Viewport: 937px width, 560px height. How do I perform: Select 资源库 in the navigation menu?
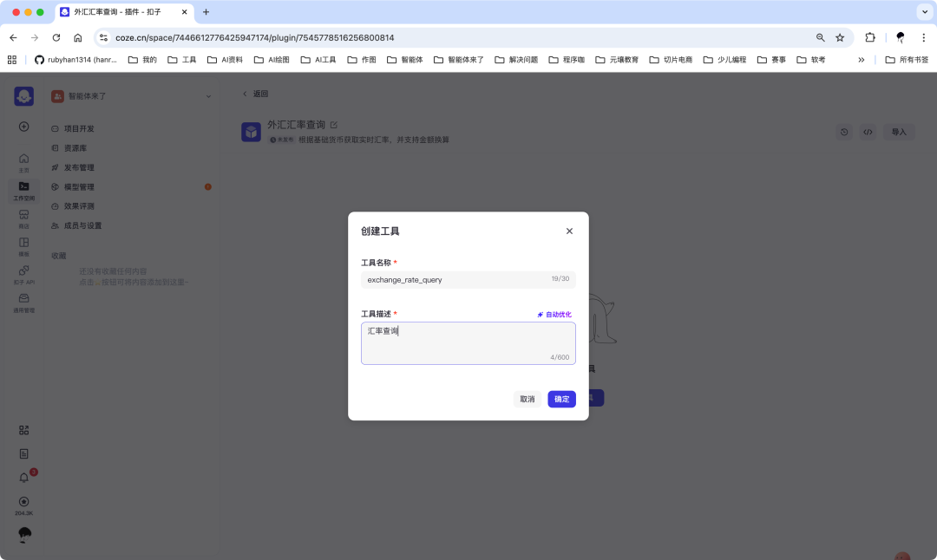pyautogui.click(x=74, y=147)
